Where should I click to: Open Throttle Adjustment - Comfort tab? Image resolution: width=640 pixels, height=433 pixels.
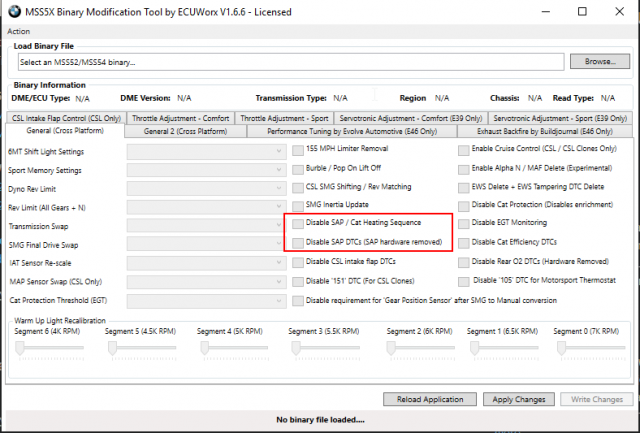click(x=180, y=118)
